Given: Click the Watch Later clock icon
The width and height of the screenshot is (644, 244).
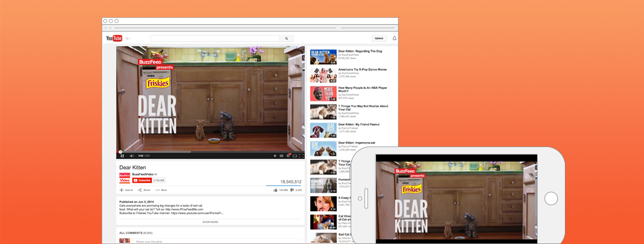Looking at the screenshot, I should click(275, 156).
